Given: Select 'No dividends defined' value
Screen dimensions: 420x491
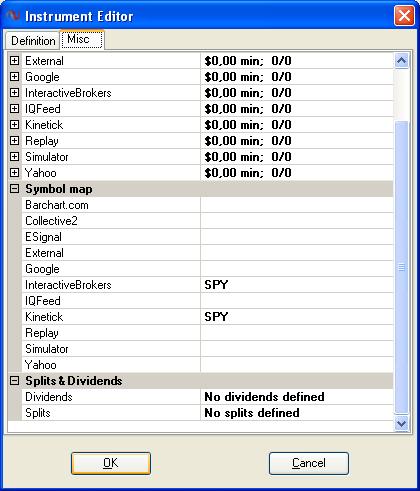Looking at the screenshot, I should 264,397.
